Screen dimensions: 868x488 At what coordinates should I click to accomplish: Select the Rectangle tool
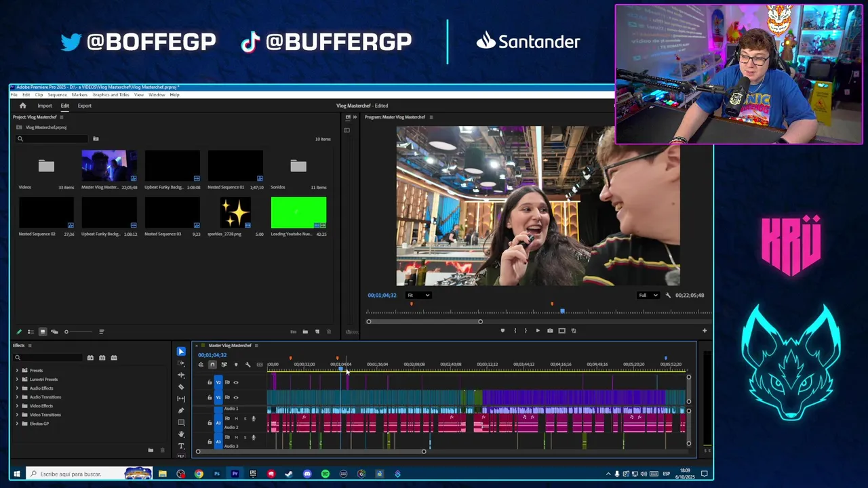coord(181,422)
